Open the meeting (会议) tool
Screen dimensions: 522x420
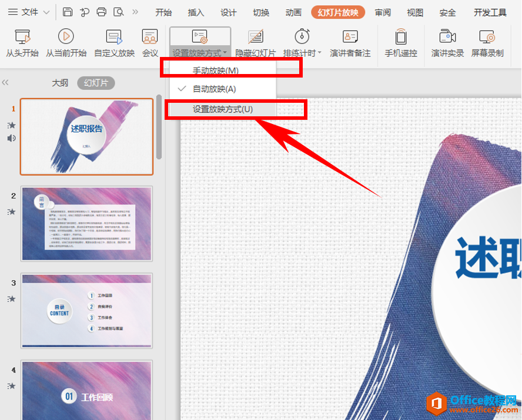150,43
